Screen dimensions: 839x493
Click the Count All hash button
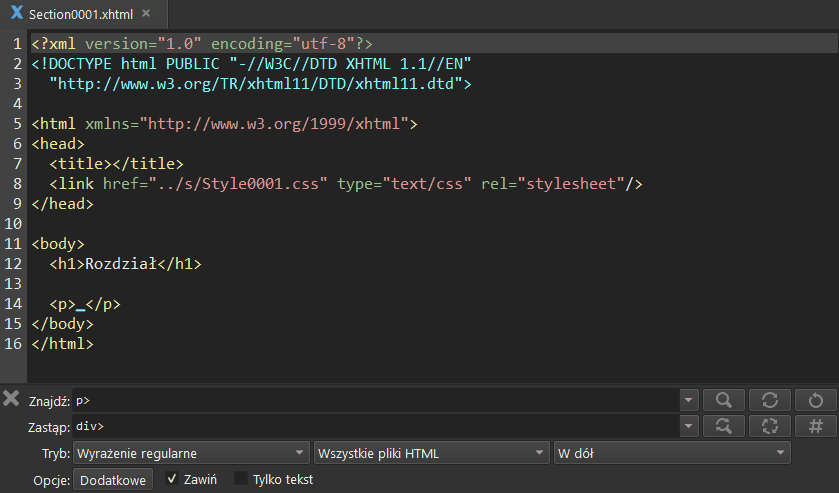click(x=816, y=426)
